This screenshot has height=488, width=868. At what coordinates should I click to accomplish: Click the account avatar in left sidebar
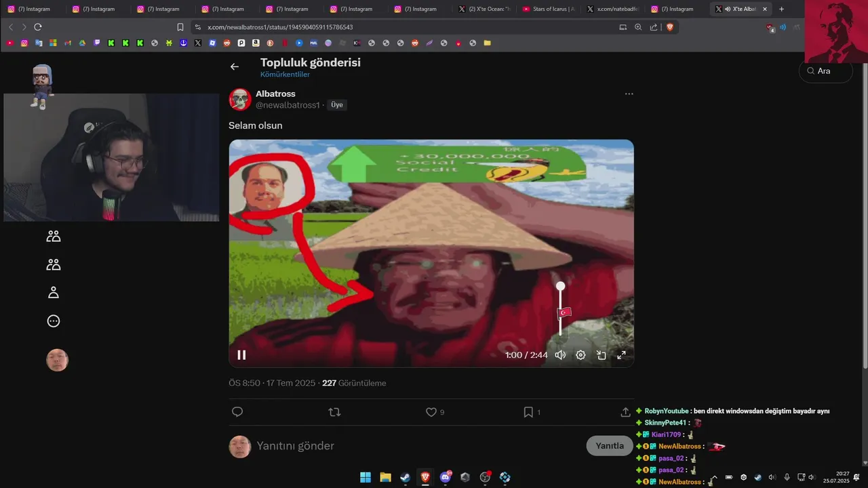click(57, 360)
